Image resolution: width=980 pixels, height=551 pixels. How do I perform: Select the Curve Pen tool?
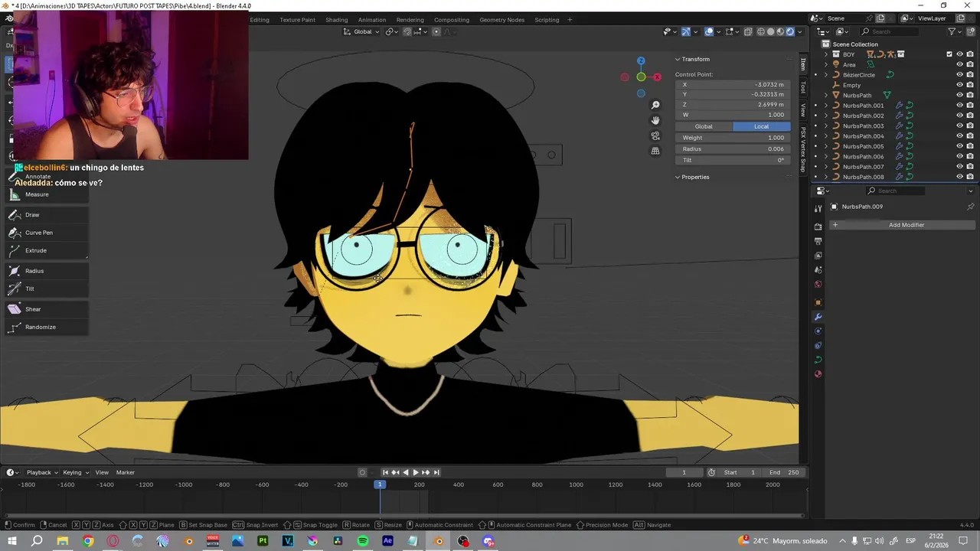tap(46, 233)
